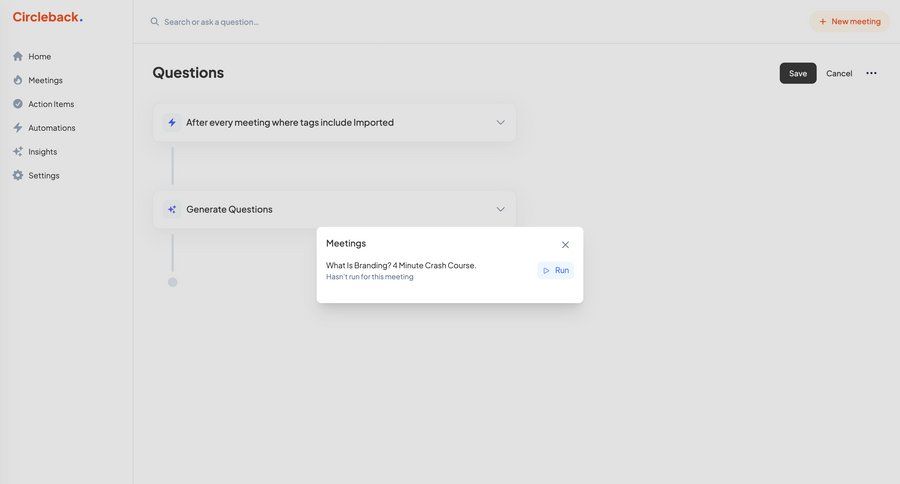This screenshot has width=900, height=484.
Task: Open the three-dot more options menu
Action: (x=871, y=73)
